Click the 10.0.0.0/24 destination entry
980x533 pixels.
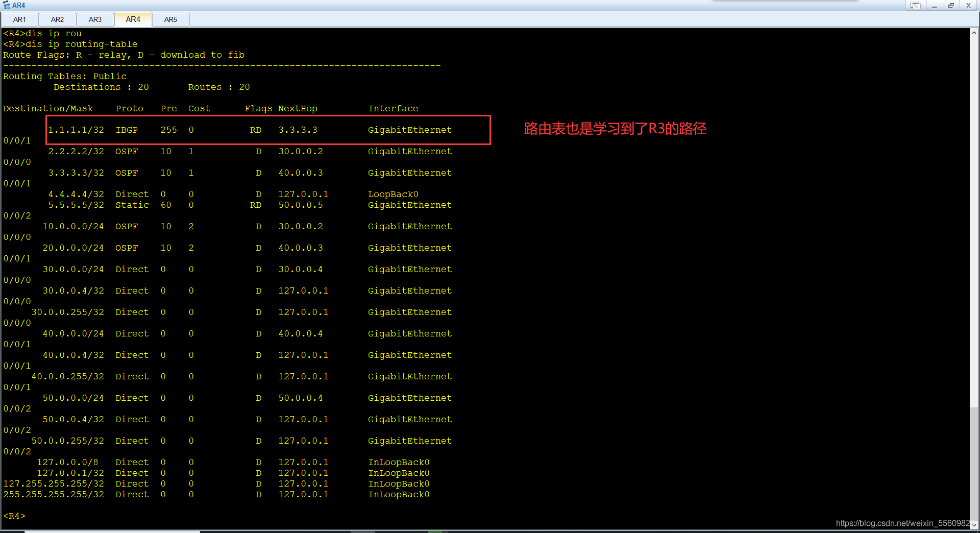point(73,227)
